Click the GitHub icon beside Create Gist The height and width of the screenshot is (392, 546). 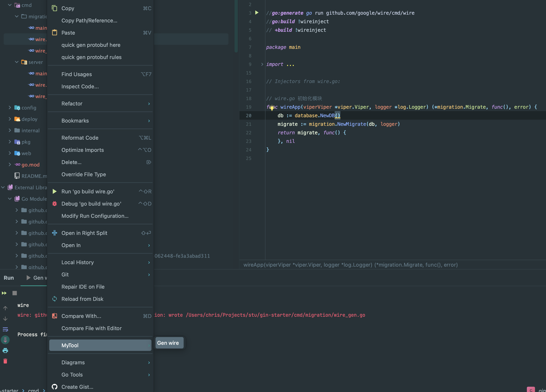pos(55,387)
